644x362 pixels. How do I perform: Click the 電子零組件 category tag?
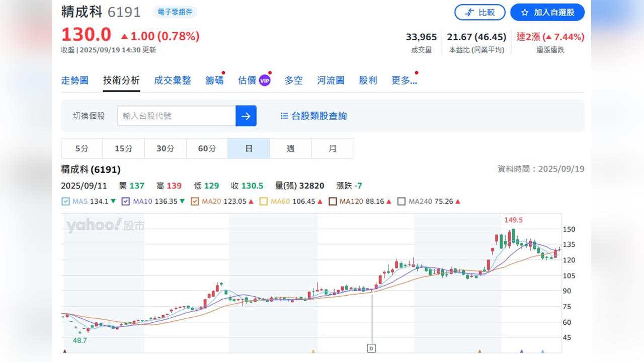pos(175,12)
